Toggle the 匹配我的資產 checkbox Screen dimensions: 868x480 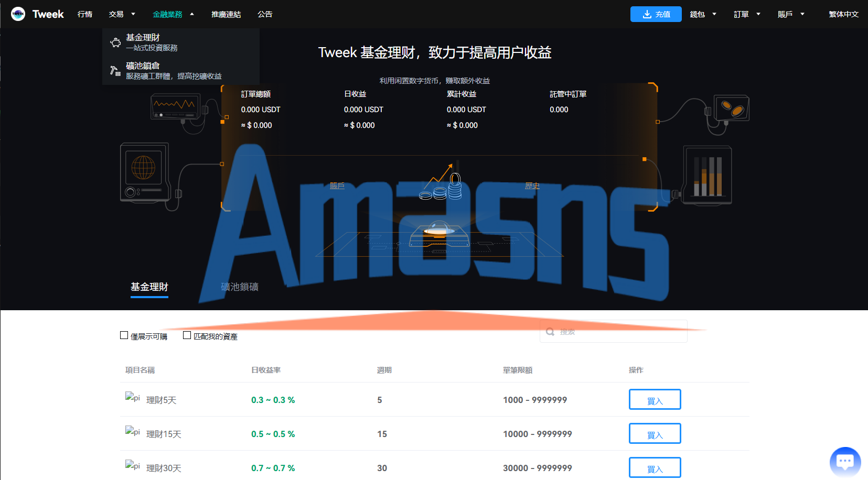tap(187, 335)
